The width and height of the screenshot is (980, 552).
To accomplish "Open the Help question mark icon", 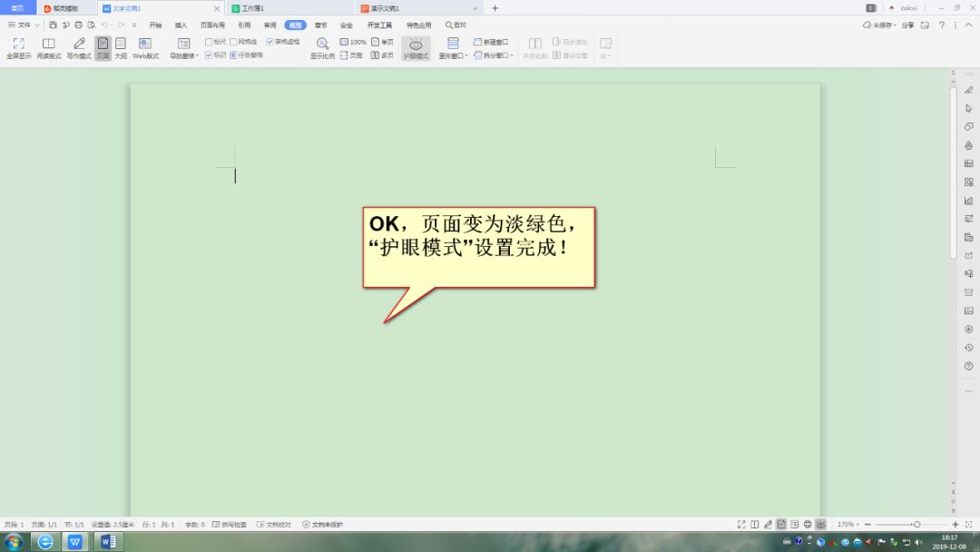I will (941, 25).
